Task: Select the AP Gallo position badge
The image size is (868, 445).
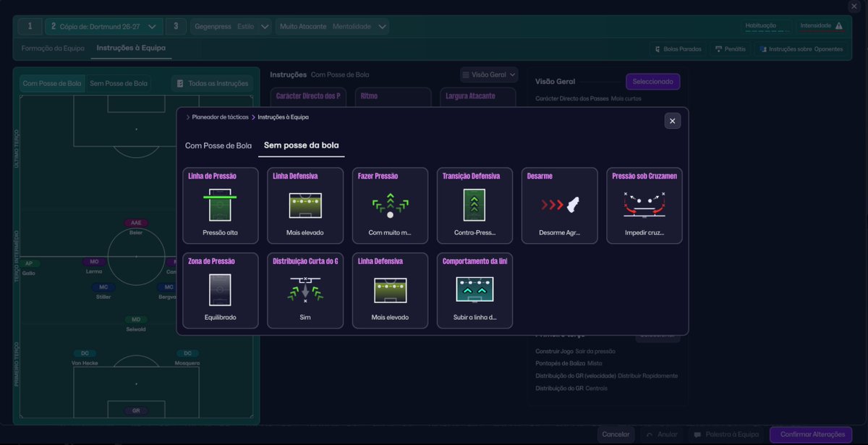Action: pyautogui.click(x=29, y=263)
